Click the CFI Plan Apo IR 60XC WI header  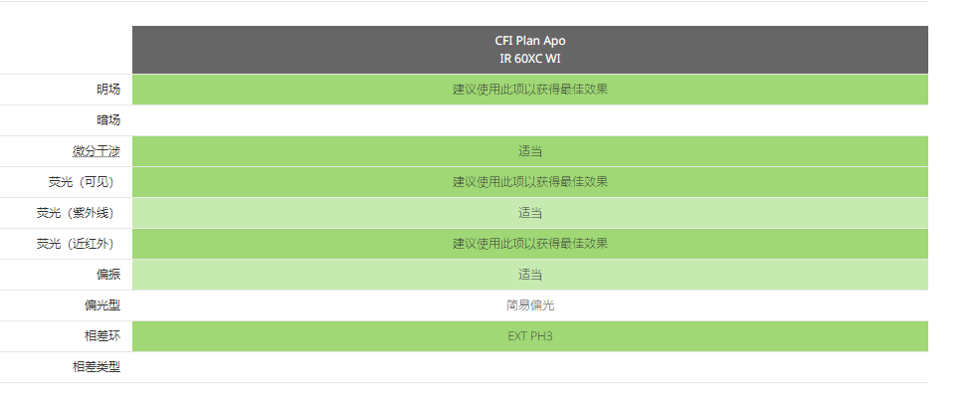[x=529, y=50]
